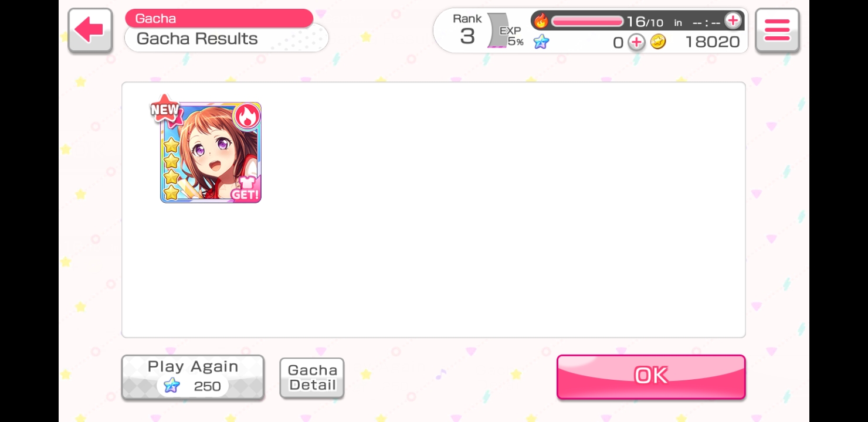Tap the gold coin icon
Screen dimensions: 868x422
(x=658, y=42)
